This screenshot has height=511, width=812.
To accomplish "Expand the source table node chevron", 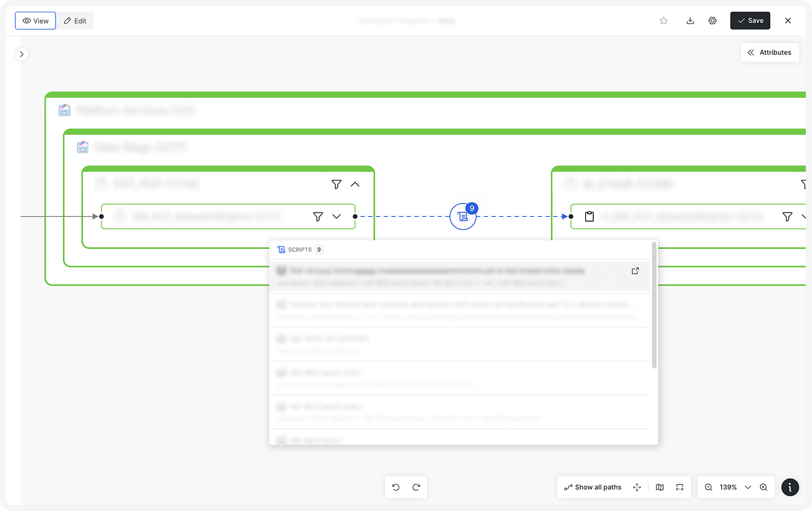I will pos(337,216).
